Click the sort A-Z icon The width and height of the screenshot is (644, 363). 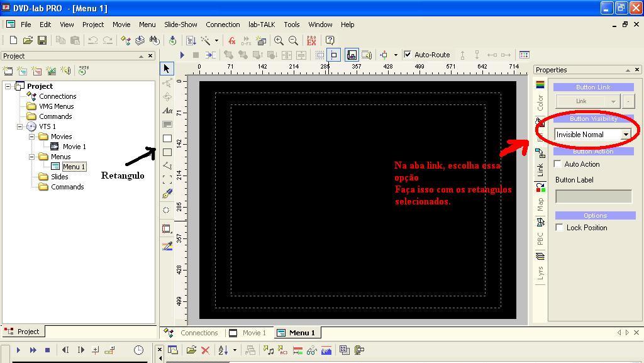(x=223, y=350)
